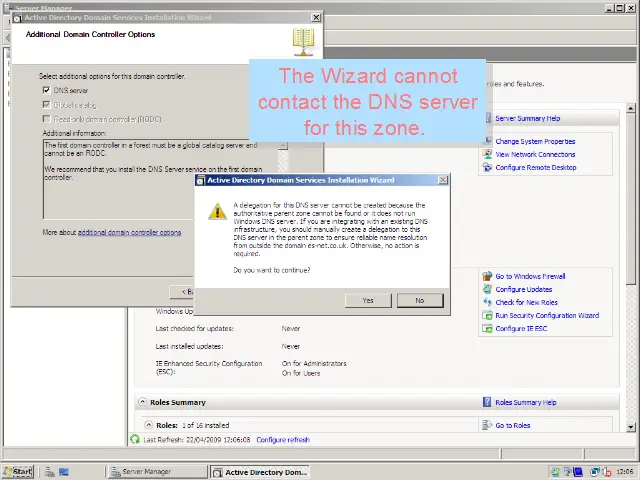Click the red shield system tray icon

pyautogui.click(x=607, y=472)
